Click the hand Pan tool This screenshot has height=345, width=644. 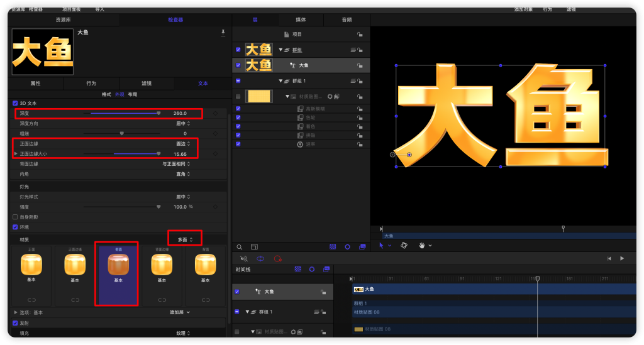click(423, 245)
